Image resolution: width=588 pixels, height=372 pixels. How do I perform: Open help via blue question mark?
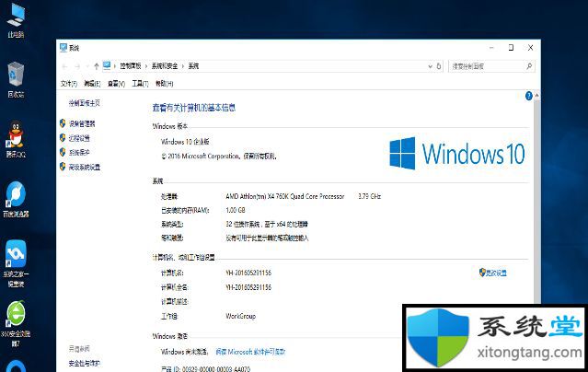(529, 96)
